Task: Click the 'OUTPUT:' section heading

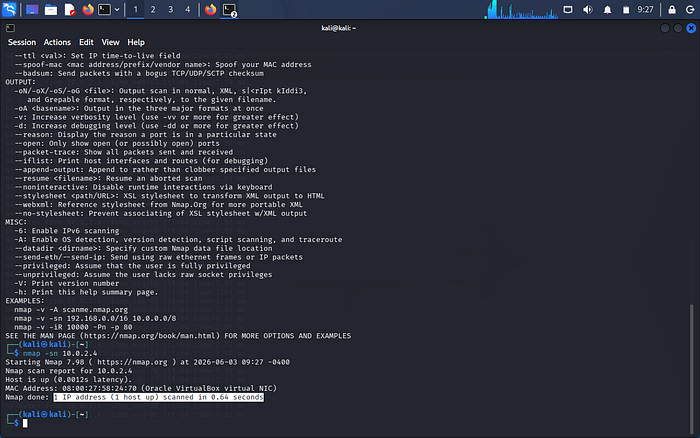Action: (x=21, y=82)
